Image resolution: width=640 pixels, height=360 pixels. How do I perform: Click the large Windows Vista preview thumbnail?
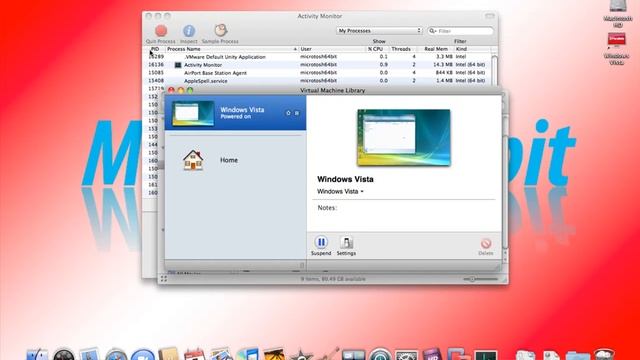click(404, 138)
